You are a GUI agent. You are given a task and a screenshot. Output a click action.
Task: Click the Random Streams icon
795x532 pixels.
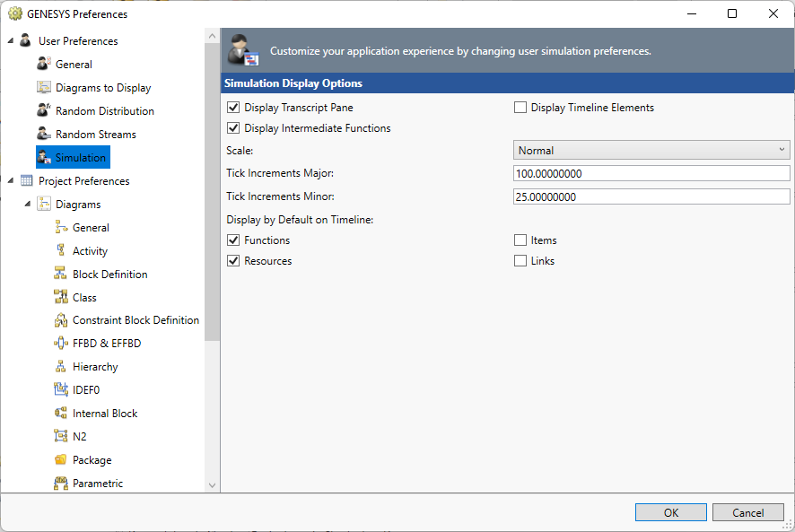click(44, 135)
